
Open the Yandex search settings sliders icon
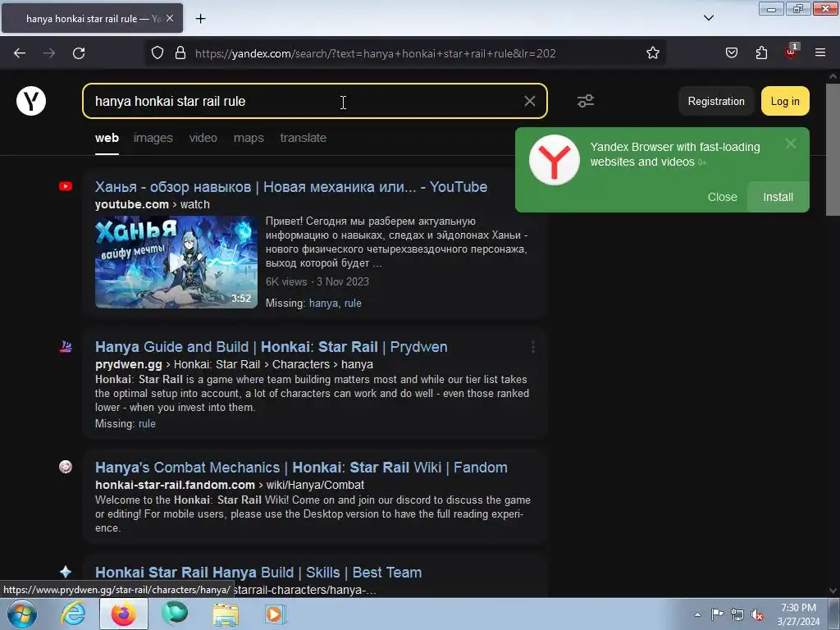[x=586, y=101]
